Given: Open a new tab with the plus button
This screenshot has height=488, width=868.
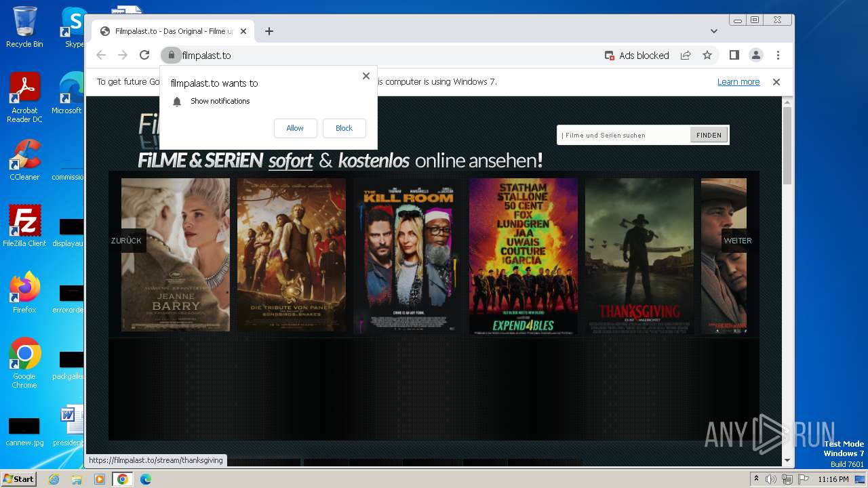Looking at the screenshot, I should [x=269, y=31].
